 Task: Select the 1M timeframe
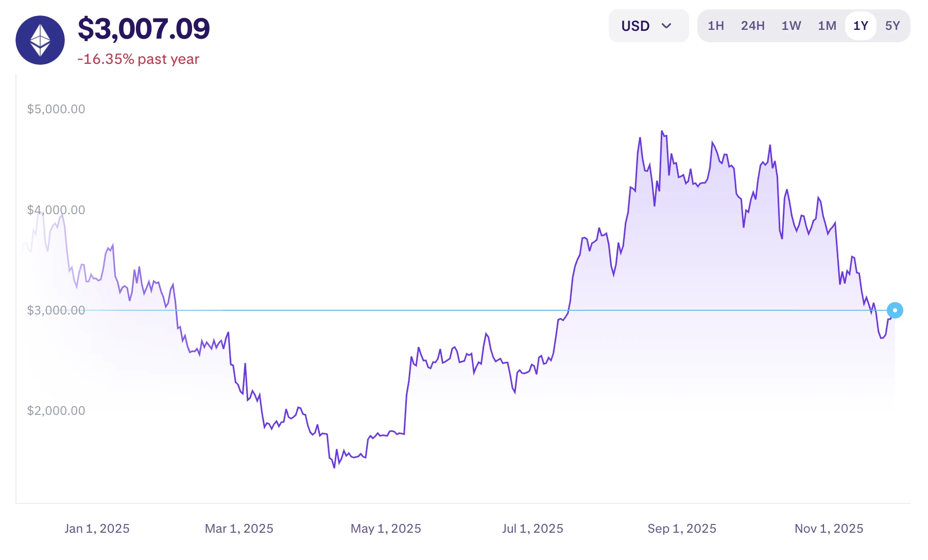point(827,25)
